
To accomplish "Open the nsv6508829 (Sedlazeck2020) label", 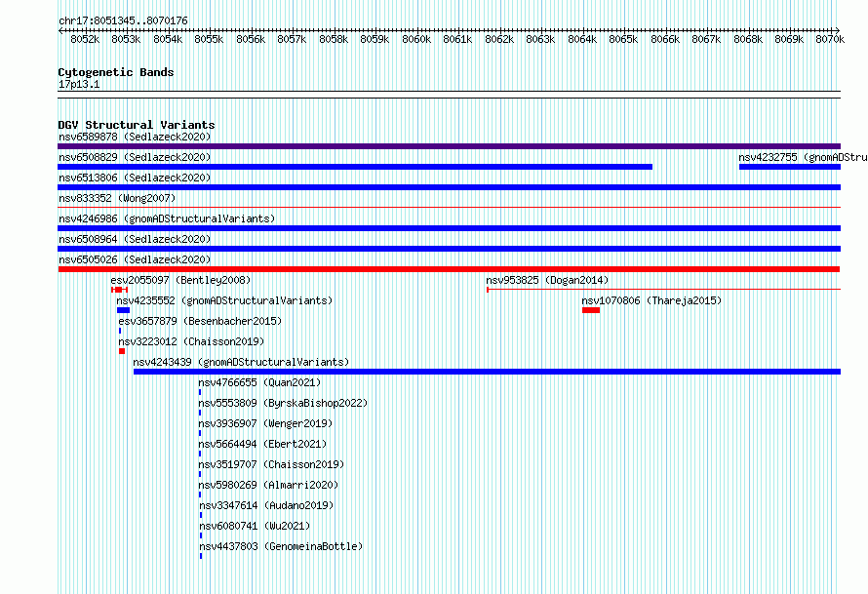I will tap(135, 157).
